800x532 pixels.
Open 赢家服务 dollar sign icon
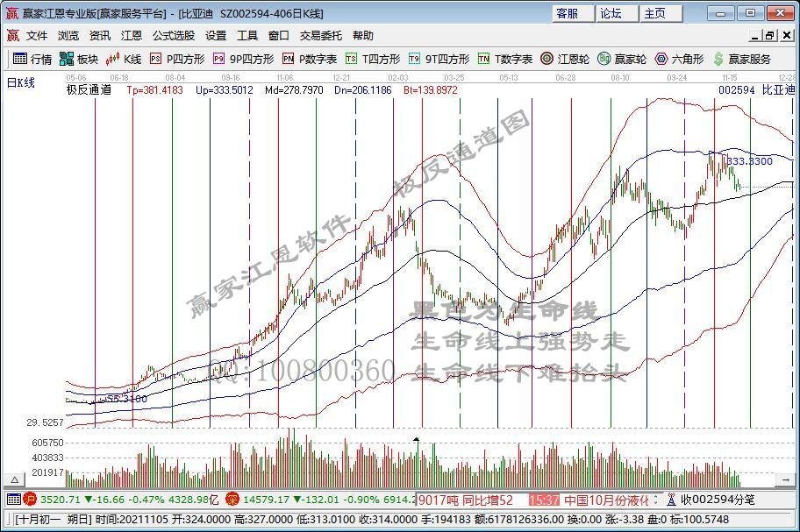click(x=718, y=59)
